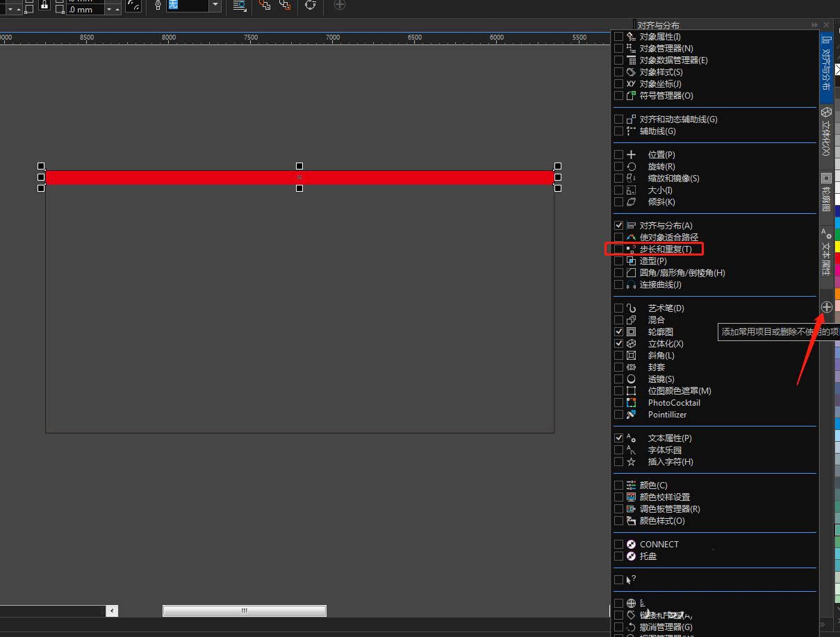Select the yellow swatch in color palette
840x637 pixels.
(x=837, y=246)
